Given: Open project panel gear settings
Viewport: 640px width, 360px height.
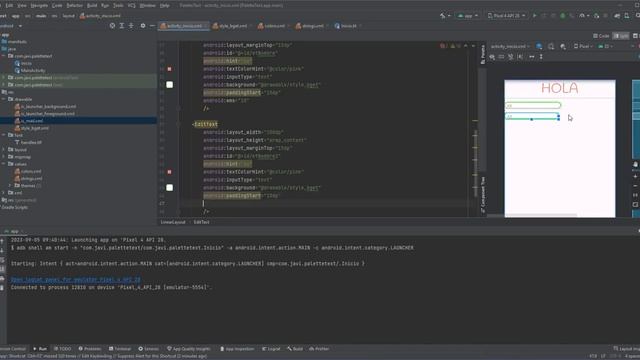Looking at the screenshot, I should tap(143, 26).
